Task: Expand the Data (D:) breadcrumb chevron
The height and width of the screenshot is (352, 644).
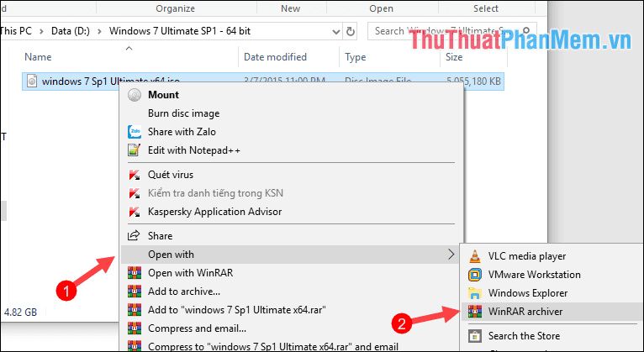Action: (x=101, y=31)
